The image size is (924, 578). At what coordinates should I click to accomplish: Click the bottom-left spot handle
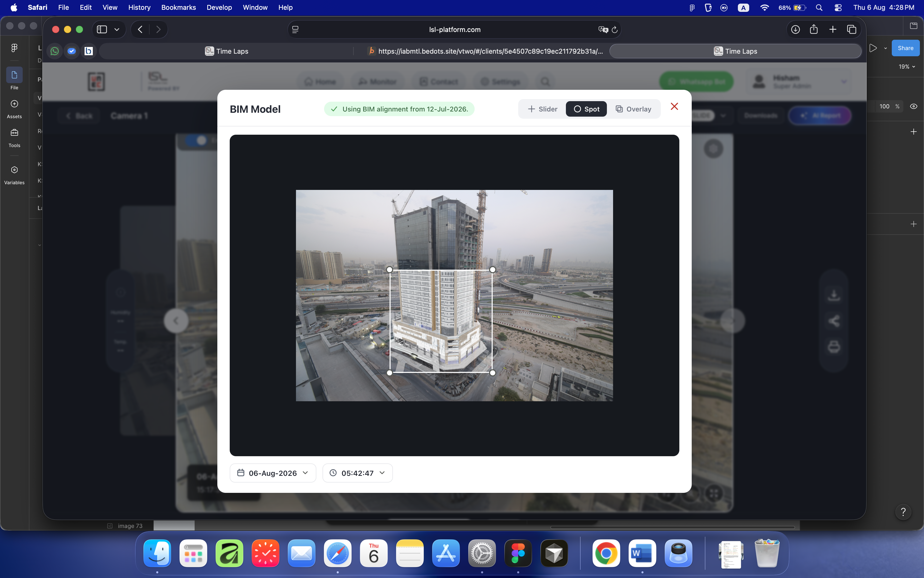tap(390, 373)
